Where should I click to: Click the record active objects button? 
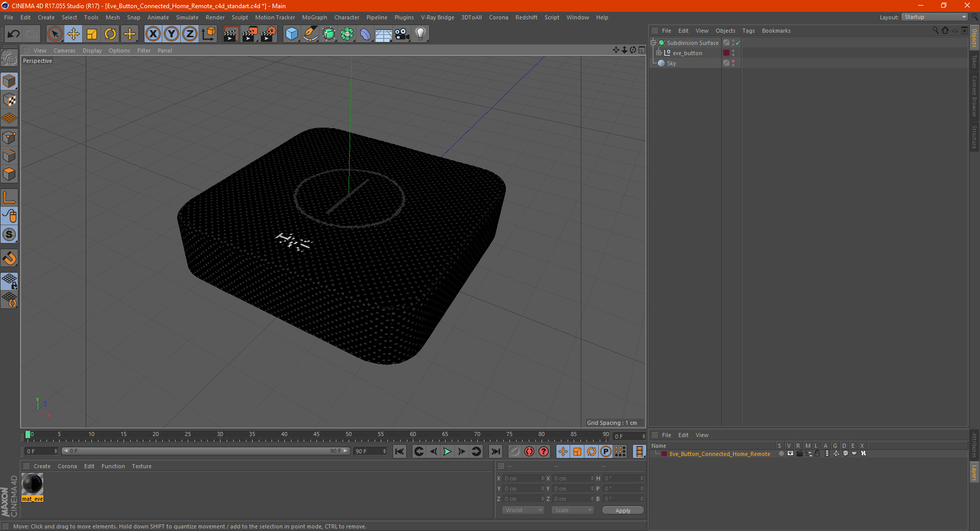click(x=514, y=451)
